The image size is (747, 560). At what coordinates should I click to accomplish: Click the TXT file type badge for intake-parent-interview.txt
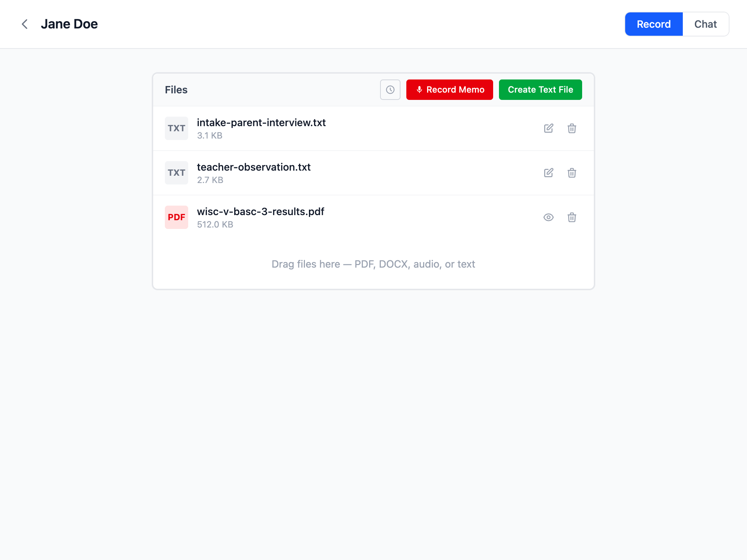tap(176, 128)
